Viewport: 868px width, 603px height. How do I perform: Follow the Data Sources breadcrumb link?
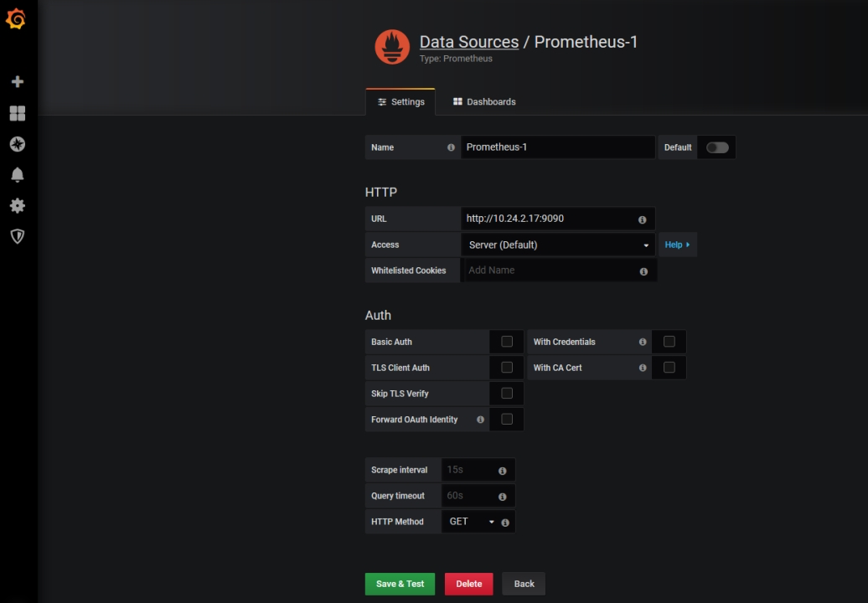469,42
